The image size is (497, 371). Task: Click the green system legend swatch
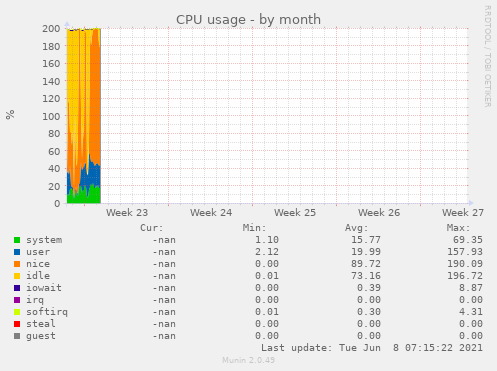pos(17,240)
